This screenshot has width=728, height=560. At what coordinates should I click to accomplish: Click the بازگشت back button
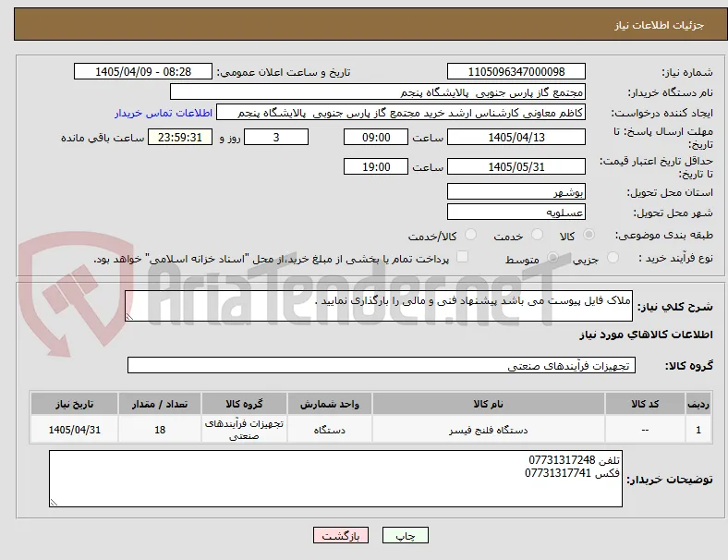(341, 535)
